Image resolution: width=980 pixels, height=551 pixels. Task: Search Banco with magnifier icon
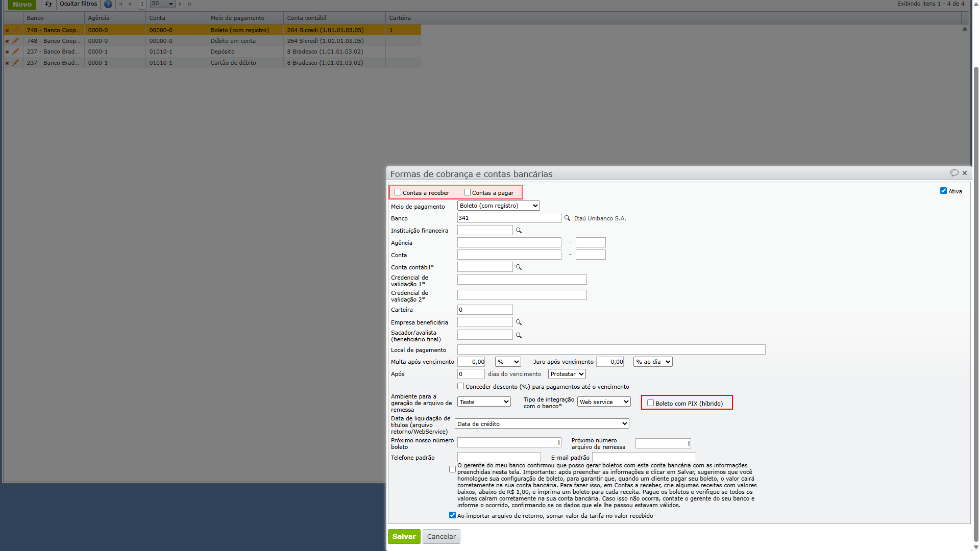[x=567, y=218]
